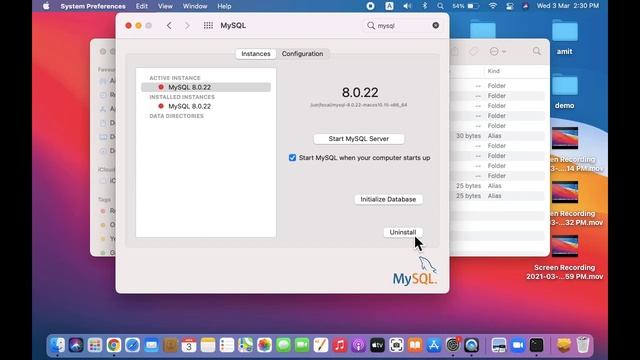Open Finder from the Dock
Screen dimensions: 640x360
click(x=57, y=345)
